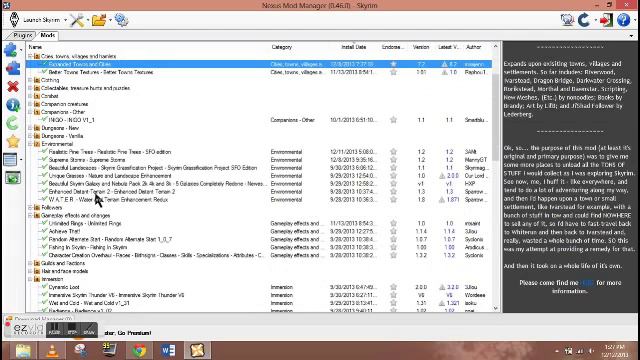This screenshot has height=360, width=640.
Task: Open Google Chrome from the taskbar
Action: click(139, 351)
